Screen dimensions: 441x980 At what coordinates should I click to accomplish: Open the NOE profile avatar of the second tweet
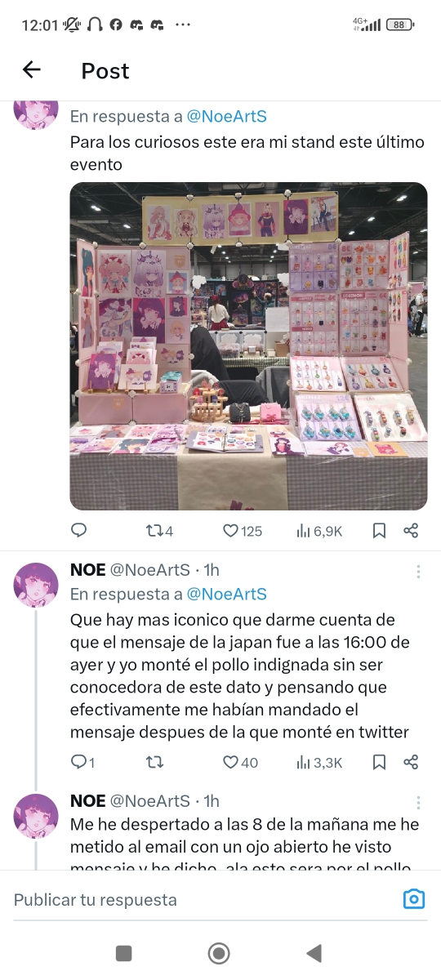pos(36,585)
